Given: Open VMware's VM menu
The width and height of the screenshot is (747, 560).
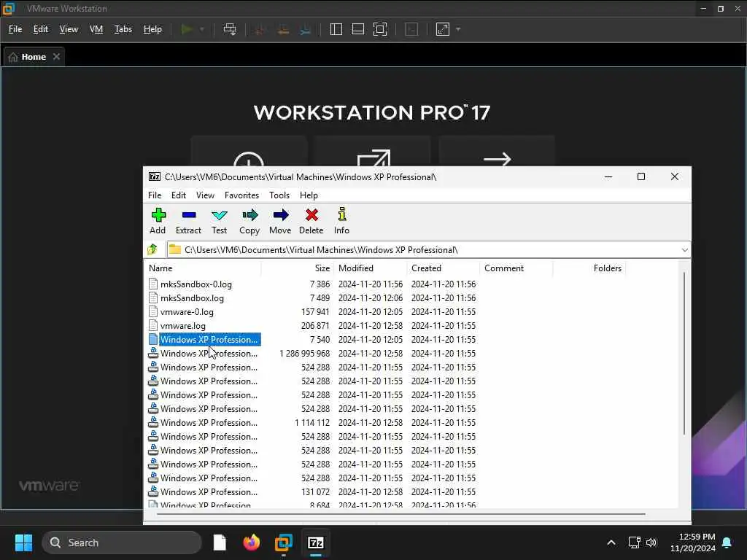Looking at the screenshot, I should coord(96,29).
